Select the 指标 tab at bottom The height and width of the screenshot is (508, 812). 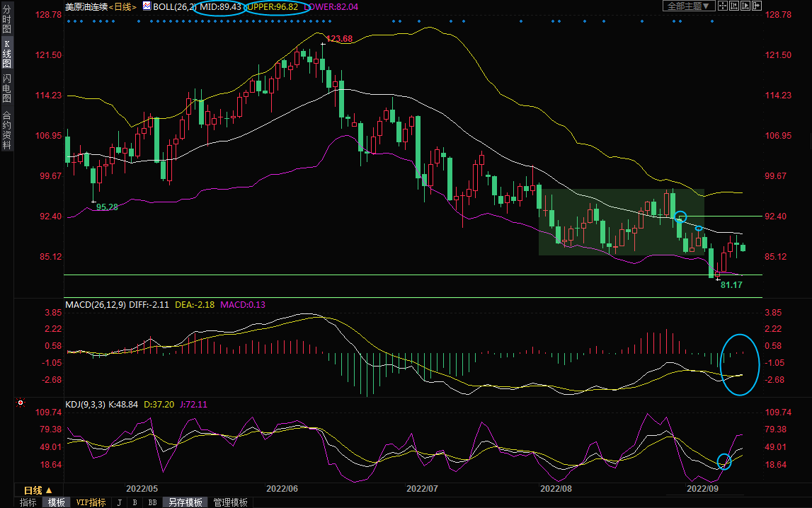pyautogui.click(x=28, y=502)
